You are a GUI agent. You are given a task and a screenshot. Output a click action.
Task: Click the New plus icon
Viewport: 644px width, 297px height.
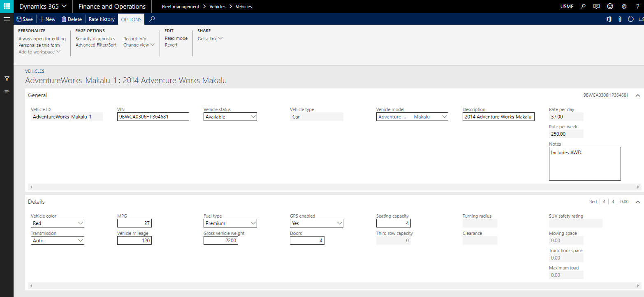42,19
